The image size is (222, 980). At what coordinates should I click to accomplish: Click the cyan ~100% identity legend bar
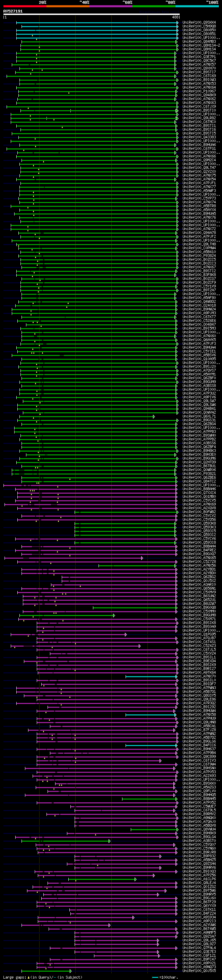197,6
